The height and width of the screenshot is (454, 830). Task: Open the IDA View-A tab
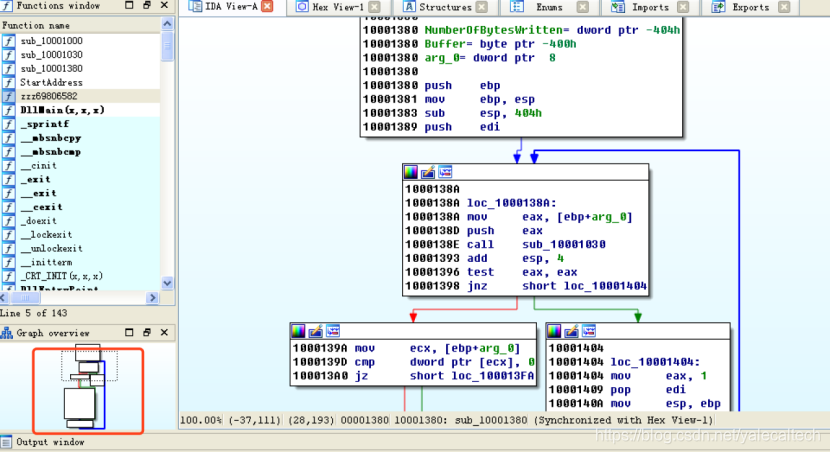(x=231, y=7)
